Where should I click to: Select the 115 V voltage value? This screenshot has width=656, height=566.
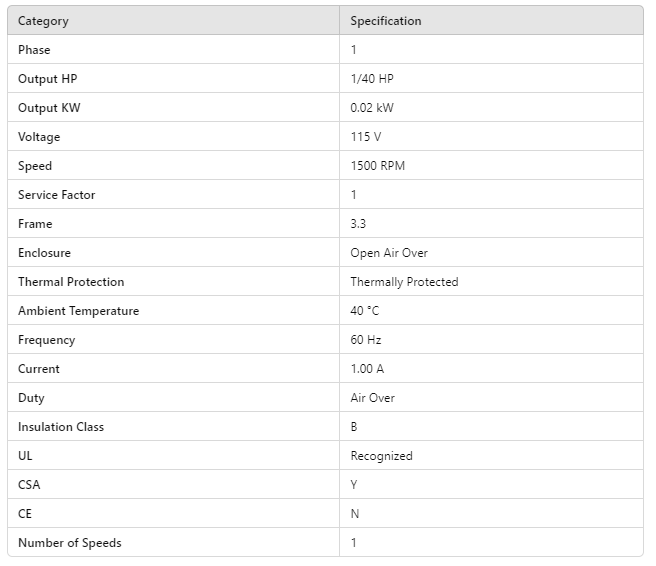point(366,137)
